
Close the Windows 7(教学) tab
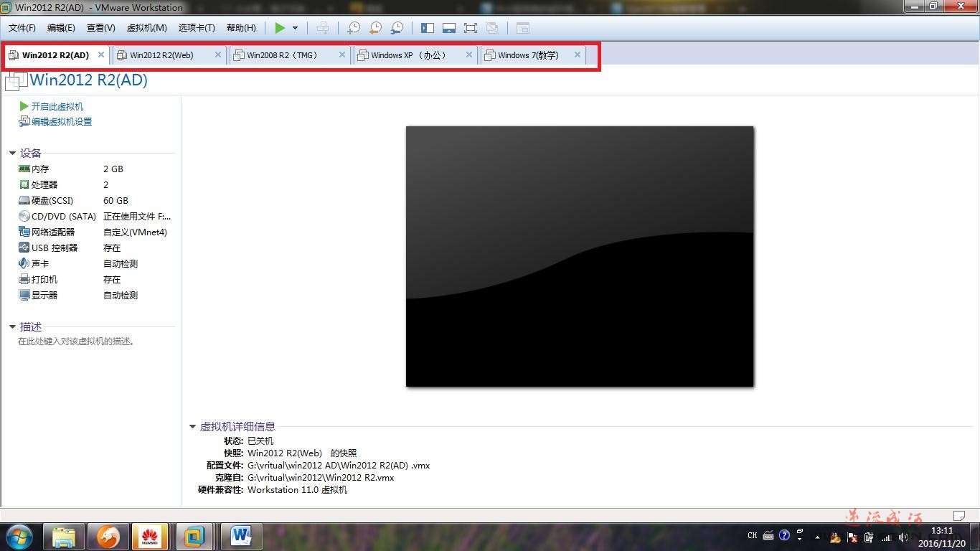pyautogui.click(x=578, y=55)
